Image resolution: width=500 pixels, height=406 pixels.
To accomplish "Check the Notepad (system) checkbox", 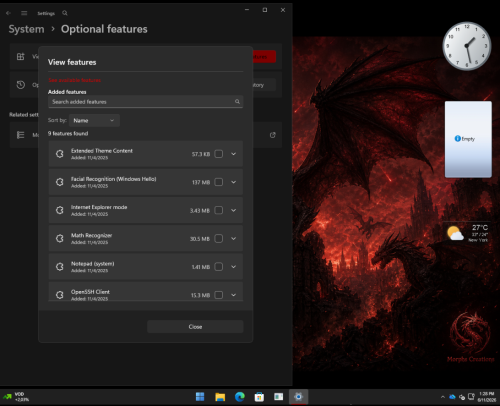I will click(219, 267).
